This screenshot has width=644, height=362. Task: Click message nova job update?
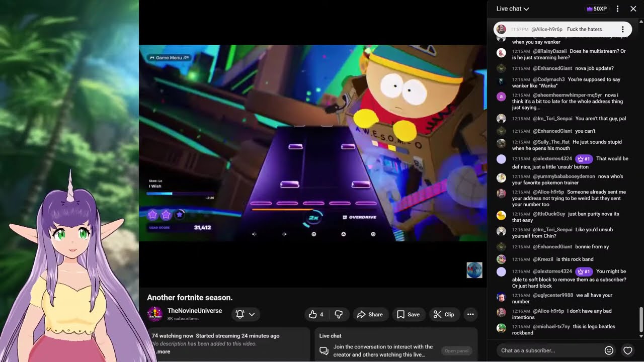coord(594,68)
